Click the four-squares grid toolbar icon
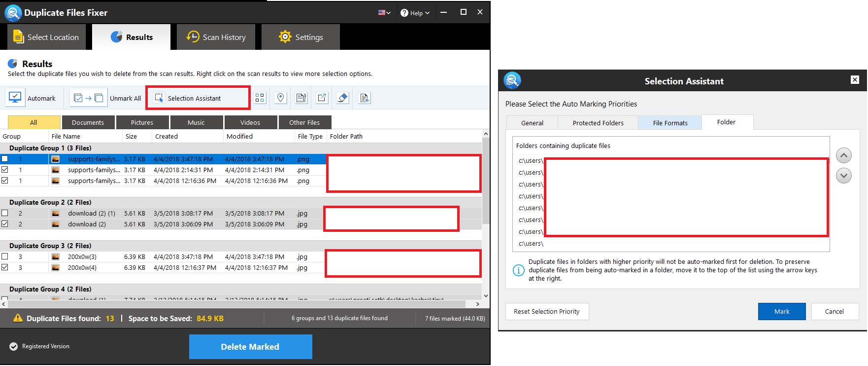Image resolution: width=868 pixels, height=366 pixels. point(260,98)
